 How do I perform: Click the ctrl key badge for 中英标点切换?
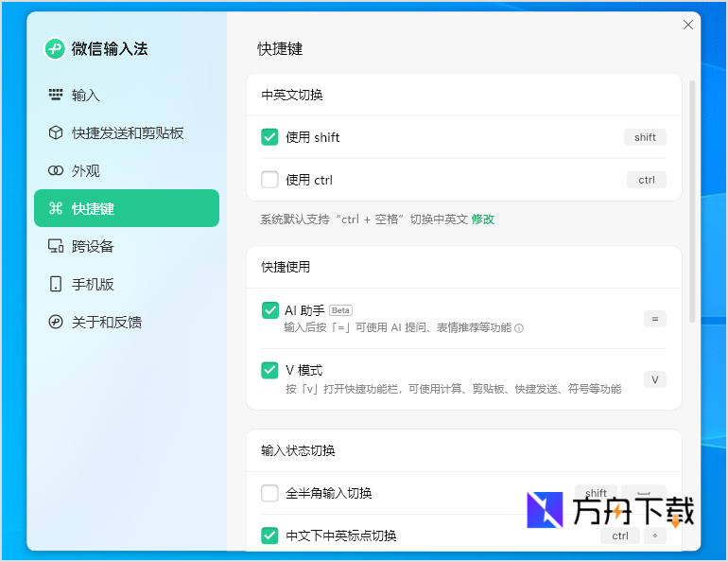620,536
